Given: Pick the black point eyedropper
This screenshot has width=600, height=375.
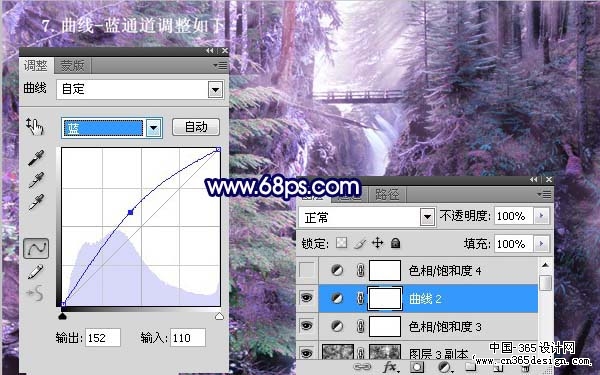Looking at the screenshot, I should pyautogui.click(x=36, y=158).
